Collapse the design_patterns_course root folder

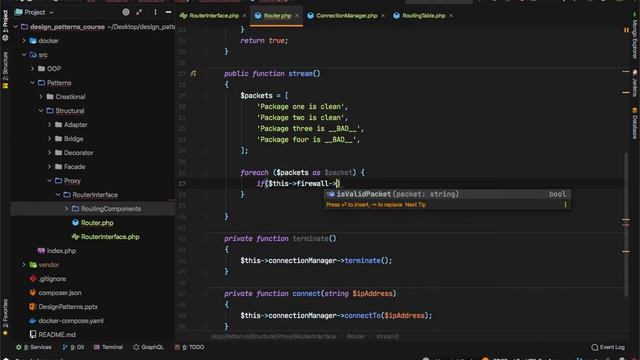[x=15, y=27]
